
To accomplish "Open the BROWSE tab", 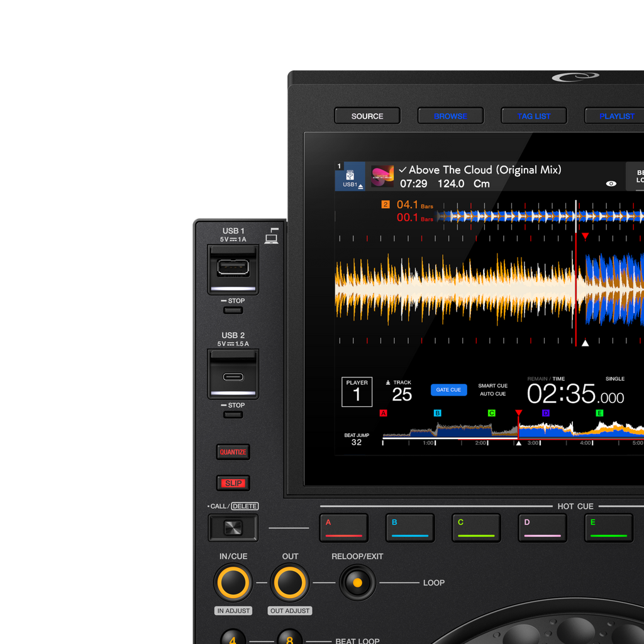I will (450, 116).
